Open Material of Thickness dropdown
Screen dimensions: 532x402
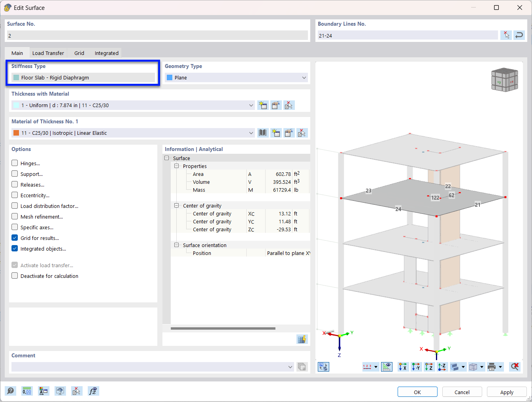tap(133, 133)
